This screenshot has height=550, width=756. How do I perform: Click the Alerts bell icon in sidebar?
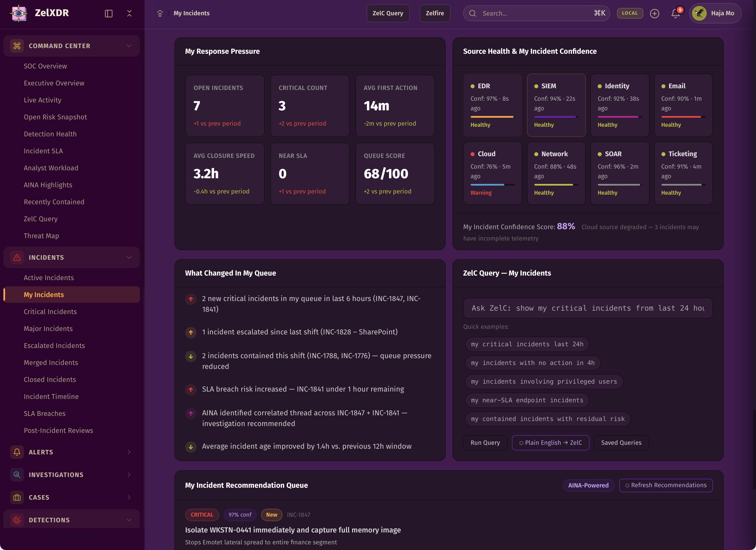point(17,452)
